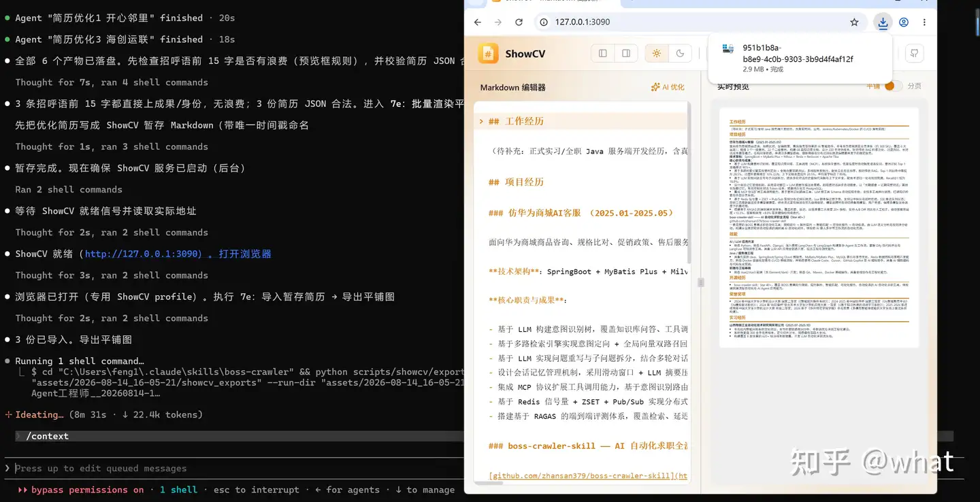This screenshot has height=502, width=980.
Task: Reload the ShowCV page
Action: (519, 22)
